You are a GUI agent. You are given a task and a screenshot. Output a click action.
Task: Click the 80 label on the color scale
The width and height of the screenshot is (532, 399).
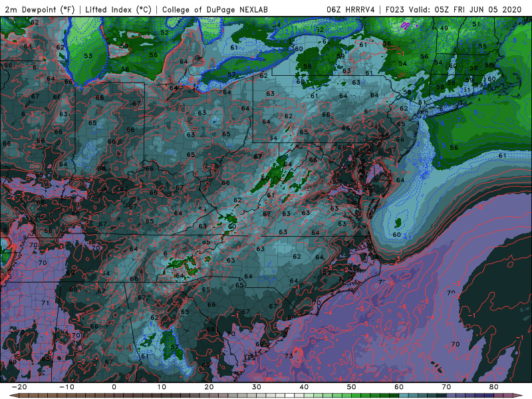click(x=494, y=387)
